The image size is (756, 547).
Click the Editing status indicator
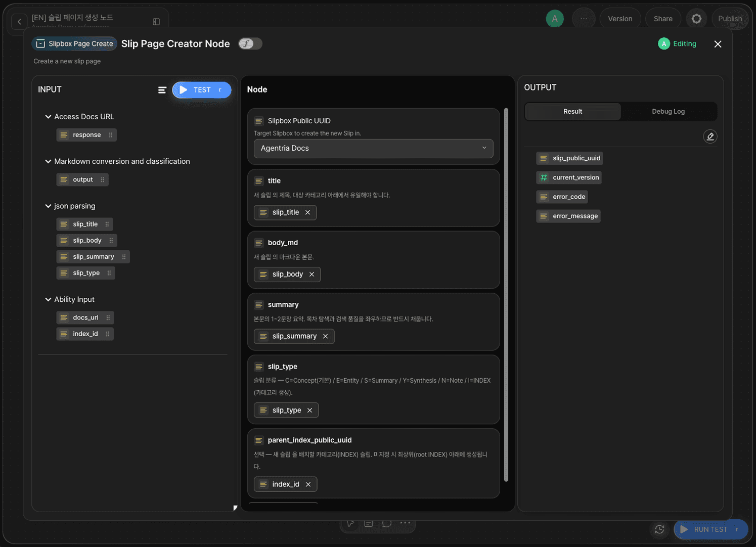pyautogui.click(x=677, y=43)
